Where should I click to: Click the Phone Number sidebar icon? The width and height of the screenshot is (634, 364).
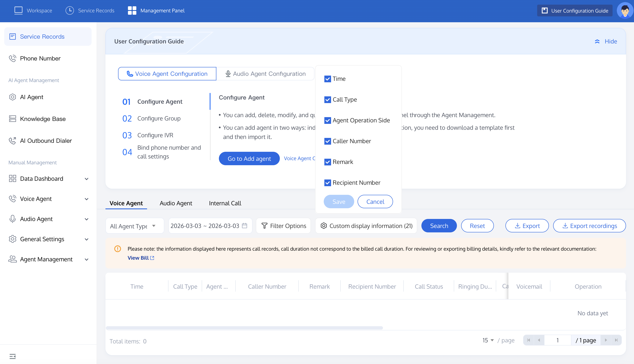click(12, 58)
